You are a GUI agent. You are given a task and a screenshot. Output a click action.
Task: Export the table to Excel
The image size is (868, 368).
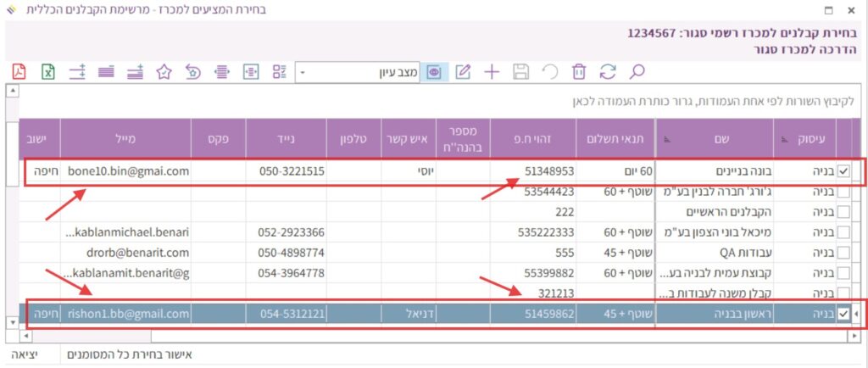48,71
